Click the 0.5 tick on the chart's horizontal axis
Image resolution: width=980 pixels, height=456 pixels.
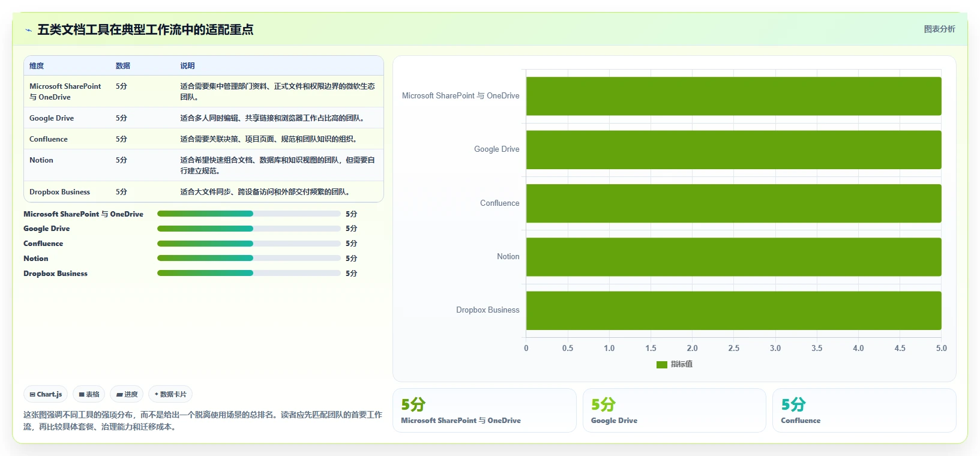click(568, 348)
